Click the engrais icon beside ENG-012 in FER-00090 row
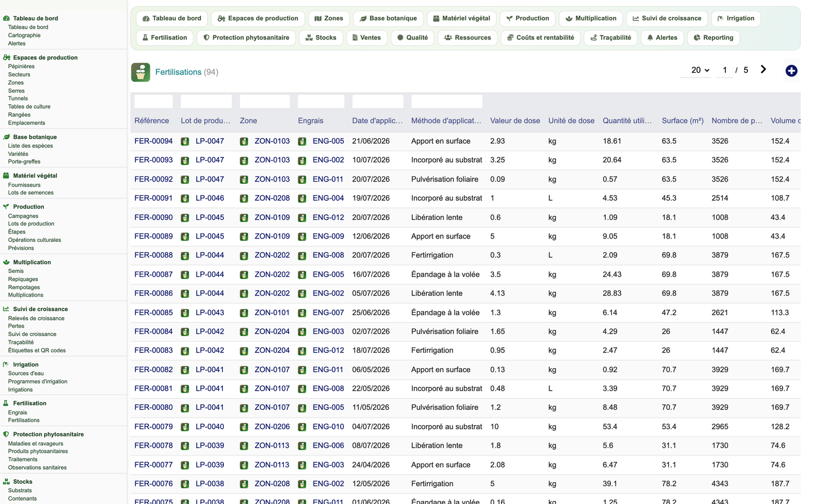815x504 pixels. 302,218
